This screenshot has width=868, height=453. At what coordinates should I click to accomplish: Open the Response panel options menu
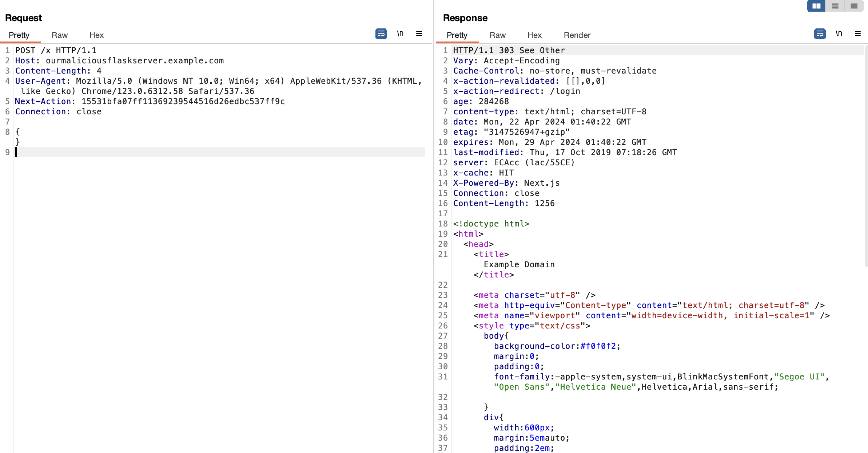coord(858,34)
